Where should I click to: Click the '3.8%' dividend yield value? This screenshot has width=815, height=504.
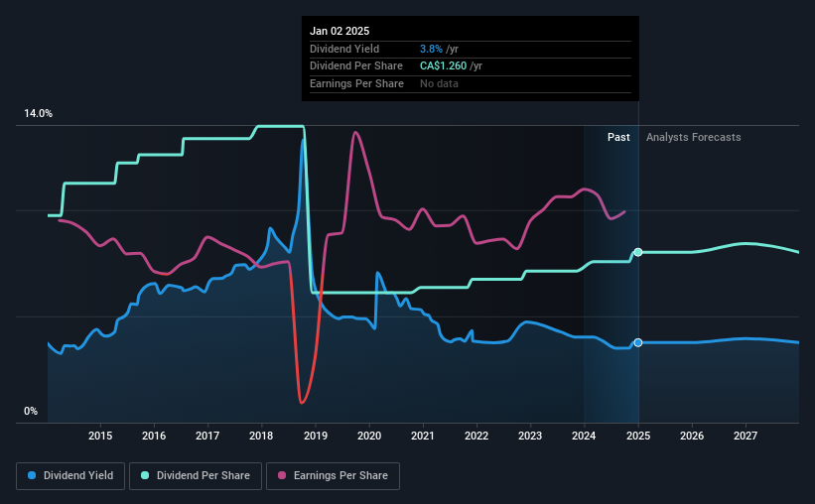click(431, 49)
